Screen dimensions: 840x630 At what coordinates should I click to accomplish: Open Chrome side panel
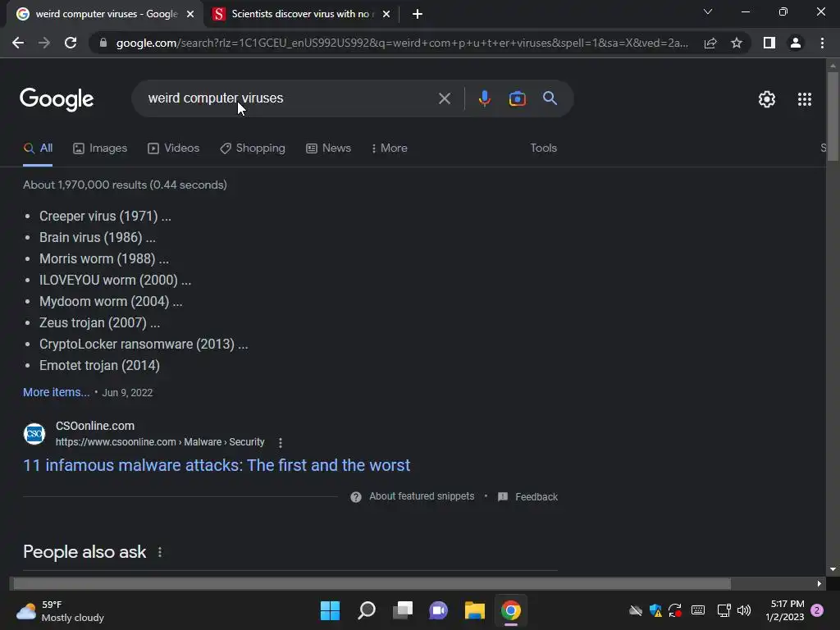pyautogui.click(x=769, y=43)
